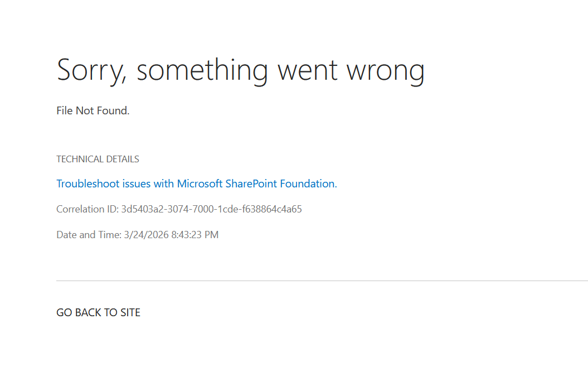Screen dimensions: 588x372
Task: Click 'GO BACK' in the bottom navigation link
Action: [79, 312]
